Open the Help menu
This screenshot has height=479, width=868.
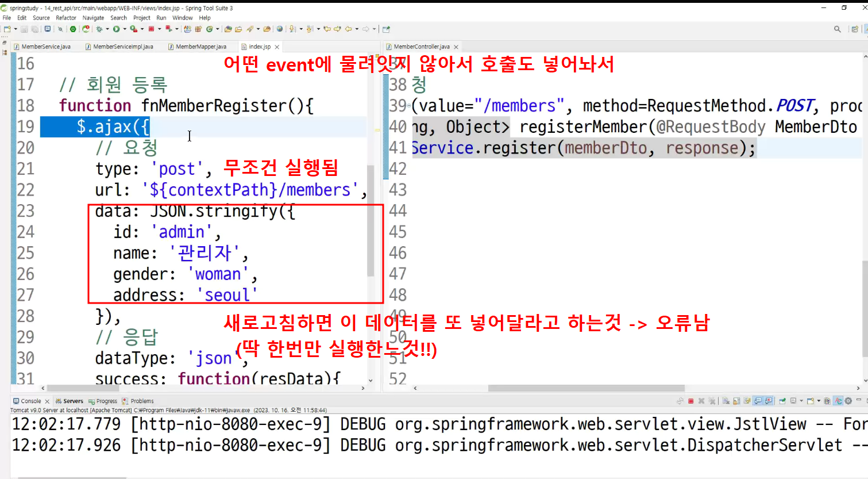click(205, 18)
